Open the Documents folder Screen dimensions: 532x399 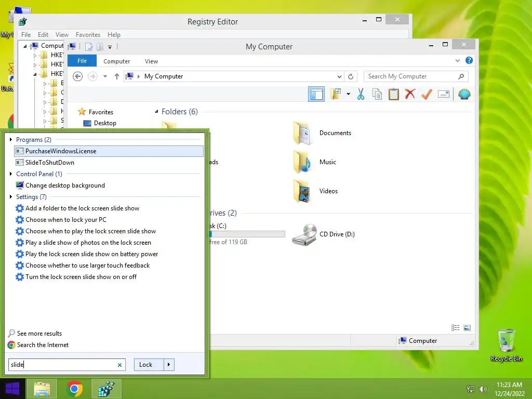coord(322,133)
